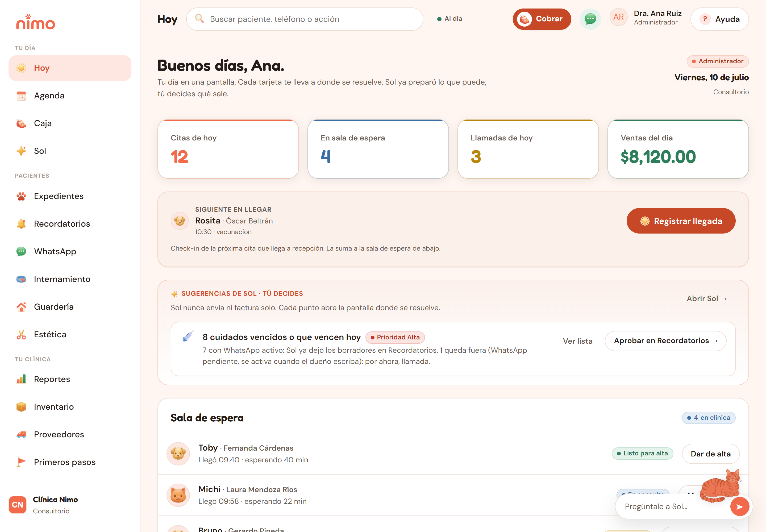
Task: Open the Ayuda help button
Action: pyautogui.click(x=720, y=19)
